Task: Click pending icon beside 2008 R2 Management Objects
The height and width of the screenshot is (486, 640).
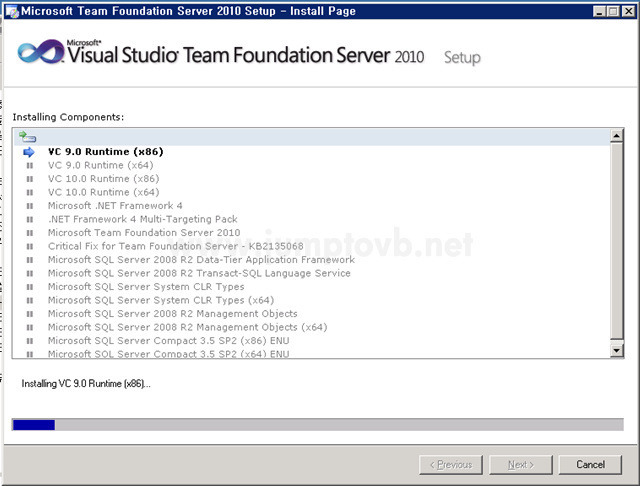Action: [30, 314]
